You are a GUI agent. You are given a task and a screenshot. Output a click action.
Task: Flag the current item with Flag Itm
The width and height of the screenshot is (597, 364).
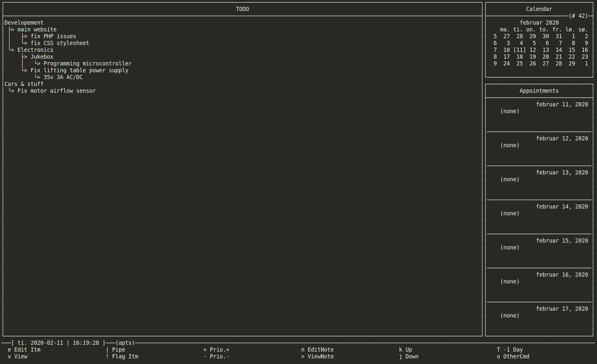(122, 356)
